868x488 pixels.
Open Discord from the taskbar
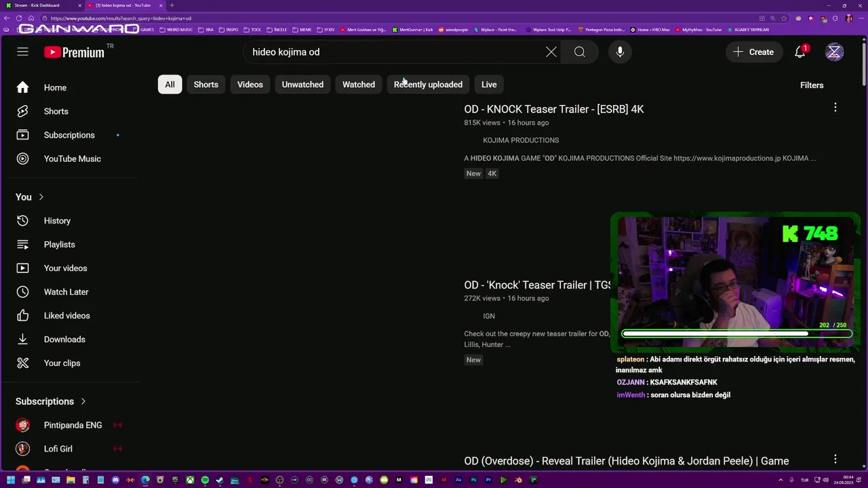coord(115,480)
